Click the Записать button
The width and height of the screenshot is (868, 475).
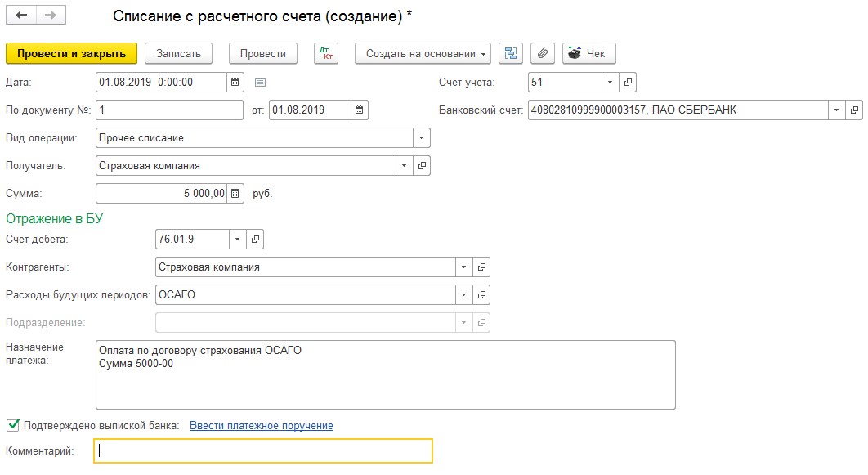[x=178, y=53]
